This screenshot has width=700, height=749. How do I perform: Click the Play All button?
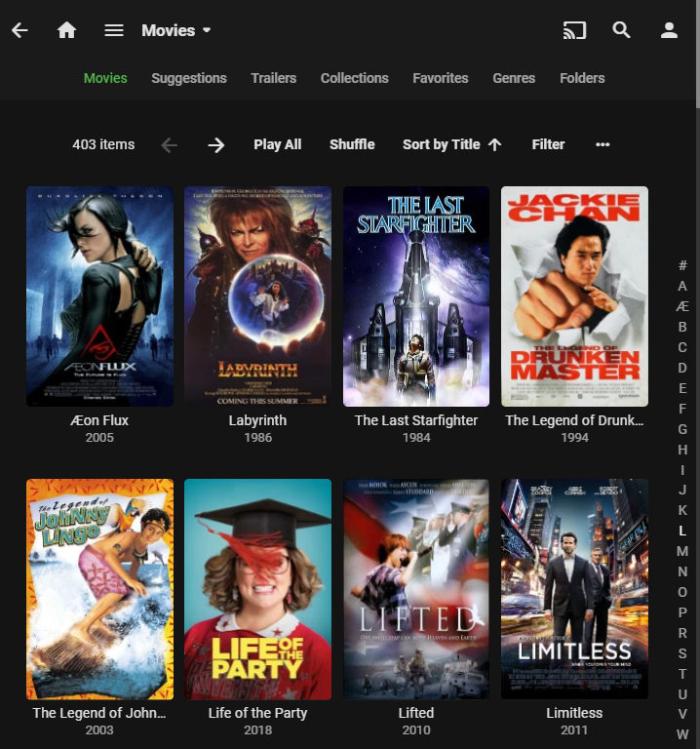[x=278, y=144]
